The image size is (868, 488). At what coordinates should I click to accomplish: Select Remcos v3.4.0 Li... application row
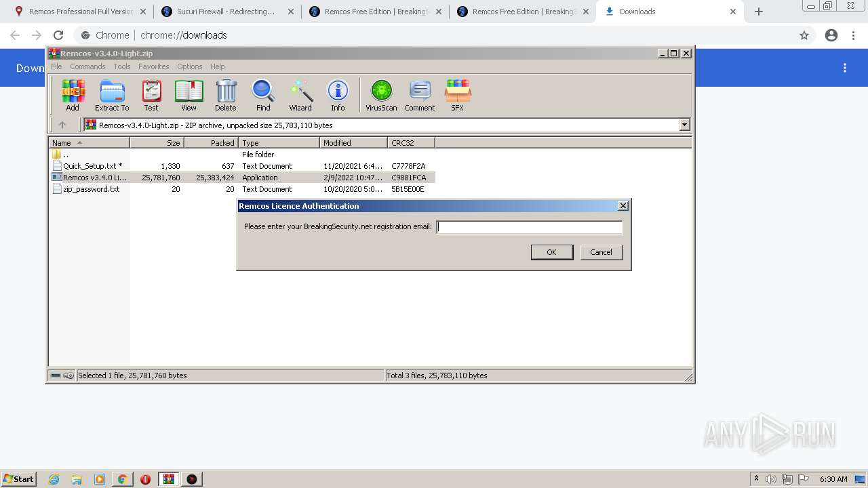[242, 178]
